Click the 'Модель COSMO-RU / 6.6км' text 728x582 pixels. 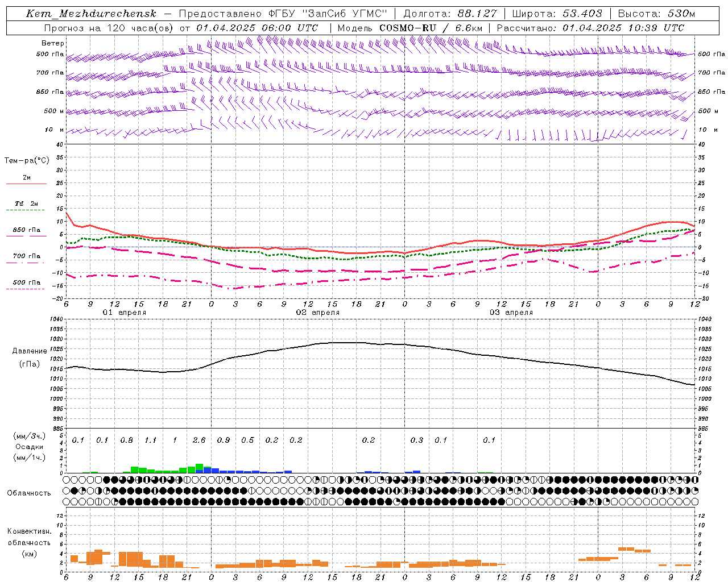(409, 28)
